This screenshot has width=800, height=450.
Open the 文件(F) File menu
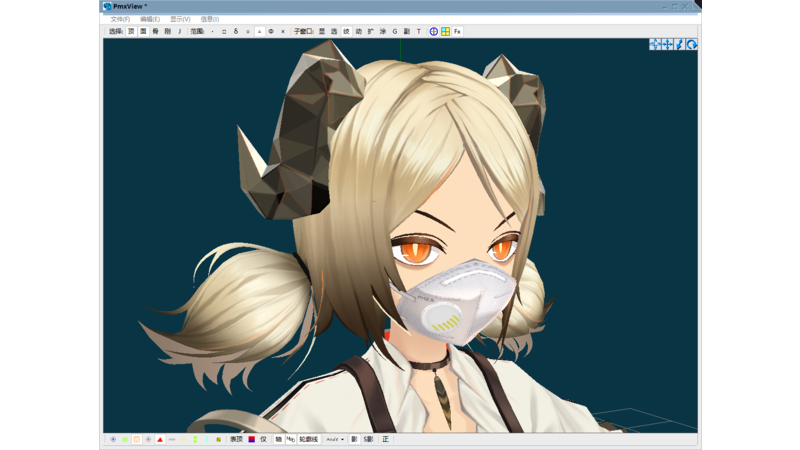point(120,19)
